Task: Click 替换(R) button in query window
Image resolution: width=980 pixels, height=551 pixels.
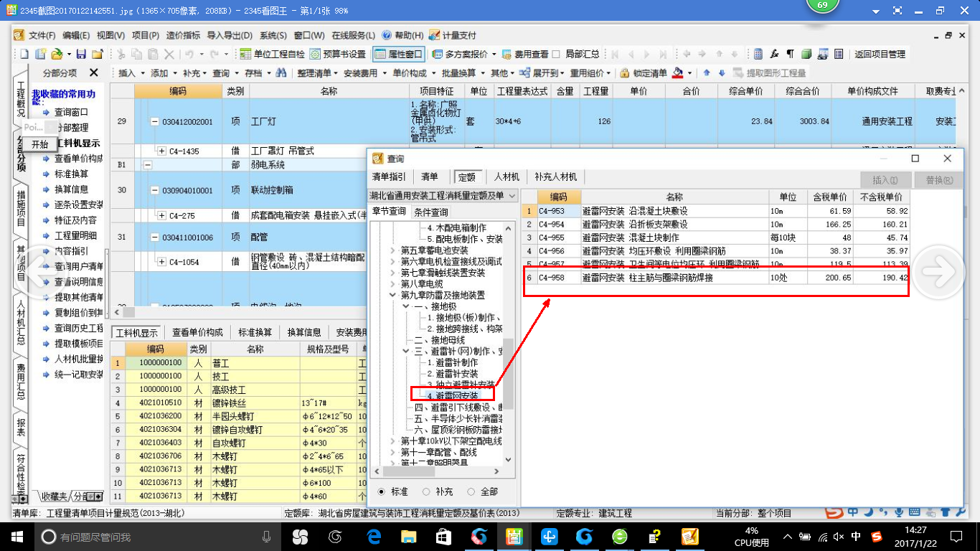Action: [x=939, y=180]
